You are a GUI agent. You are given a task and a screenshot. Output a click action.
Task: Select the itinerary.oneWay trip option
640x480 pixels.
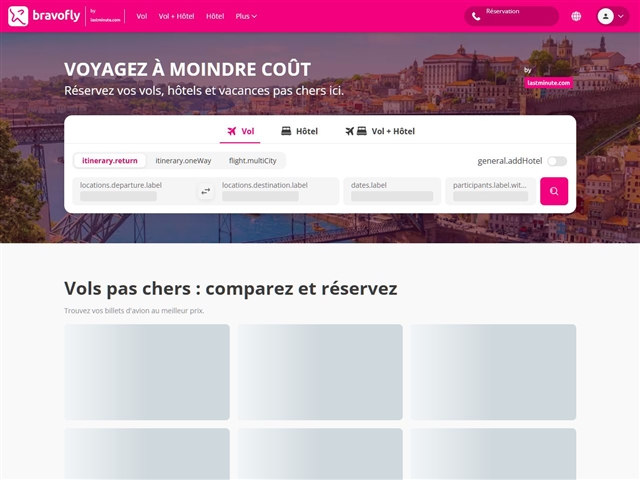(183, 160)
